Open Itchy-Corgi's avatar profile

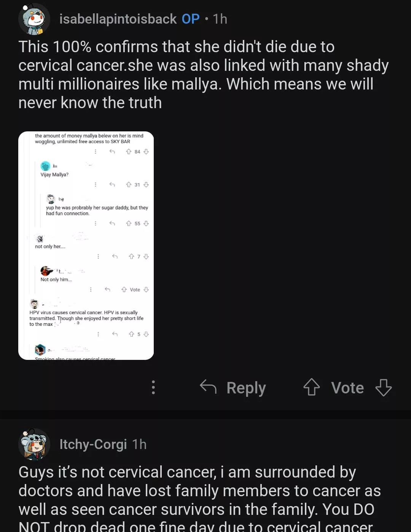pyautogui.click(x=34, y=444)
